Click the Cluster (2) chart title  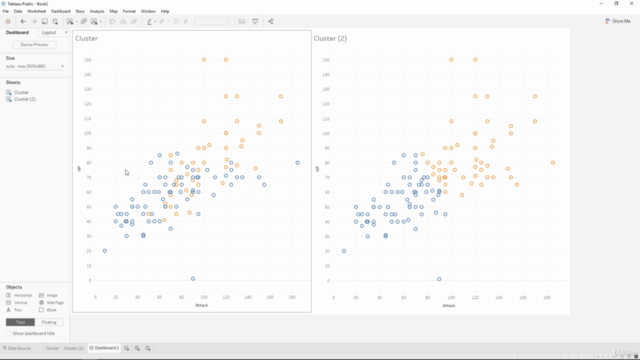330,38
